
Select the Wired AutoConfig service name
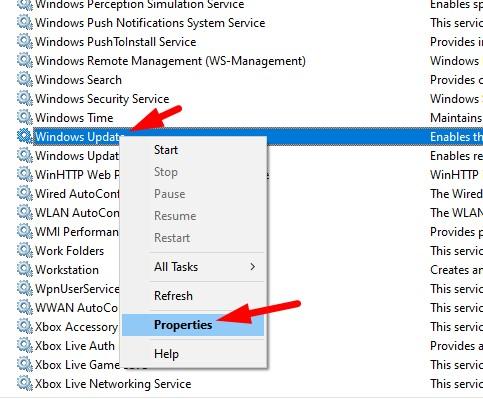point(77,194)
